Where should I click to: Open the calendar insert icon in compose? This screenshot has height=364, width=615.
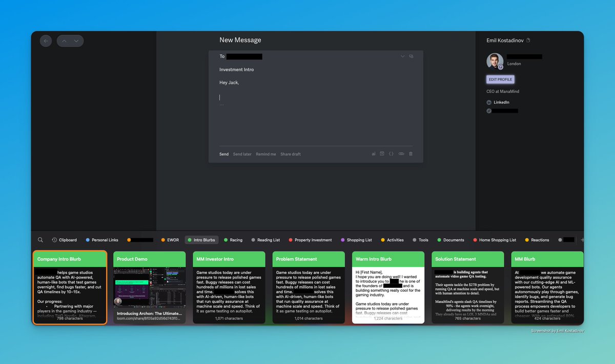(x=382, y=154)
